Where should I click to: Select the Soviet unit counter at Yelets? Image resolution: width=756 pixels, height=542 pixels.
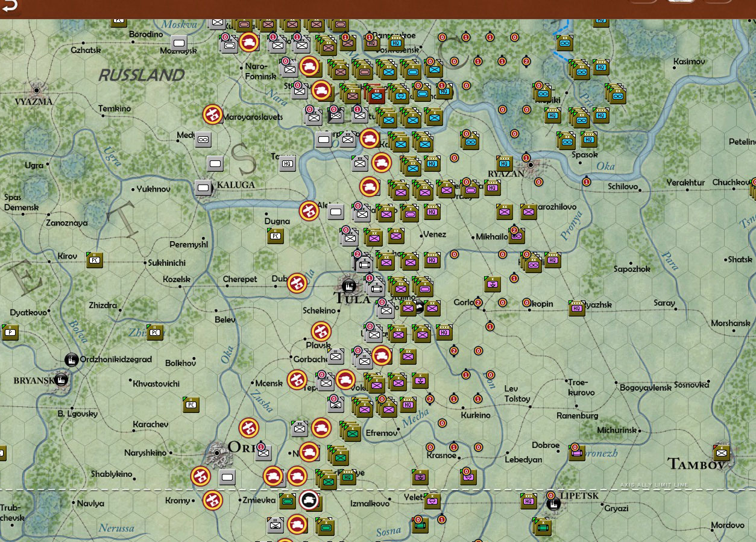(x=432, y=500)
